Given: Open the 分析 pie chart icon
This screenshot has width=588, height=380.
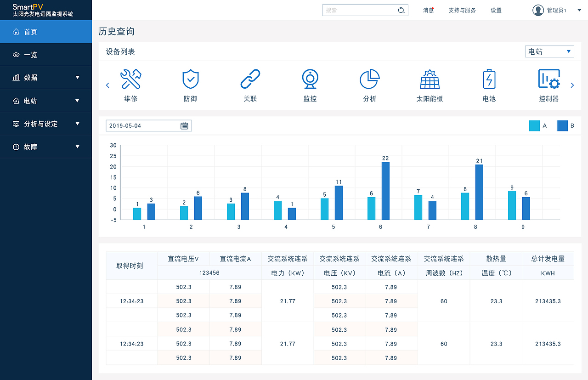Looking at the screenshot, I should 369,79.
